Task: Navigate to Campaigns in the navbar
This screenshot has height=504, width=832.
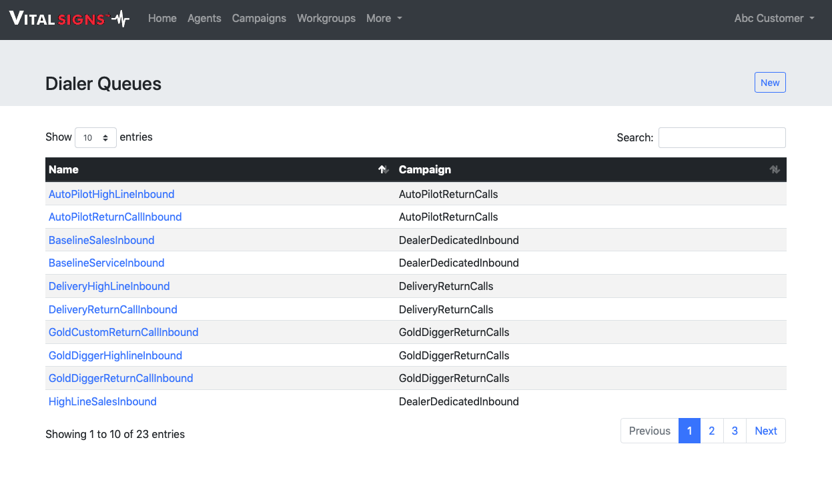Action: (259, 19)
